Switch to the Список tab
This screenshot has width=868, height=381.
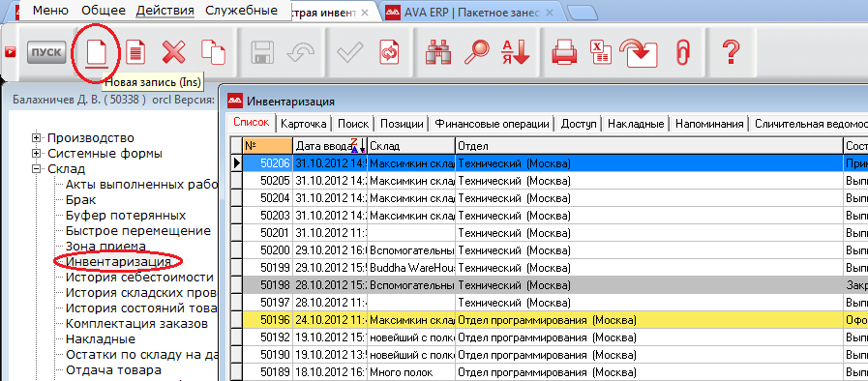point(252,123)
